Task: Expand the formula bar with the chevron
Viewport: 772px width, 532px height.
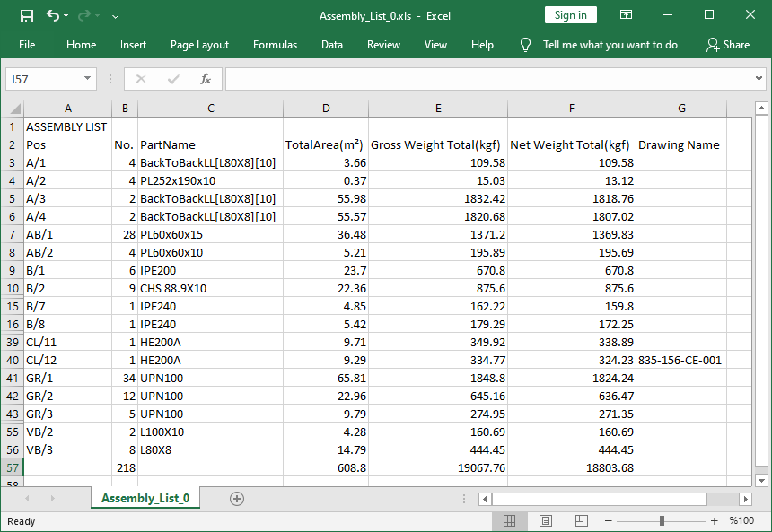Action: coord(759,79)
